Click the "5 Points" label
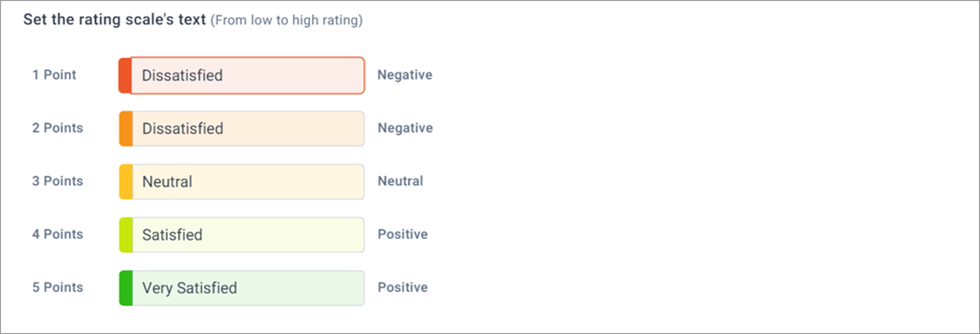 click(x=57, y=287)
